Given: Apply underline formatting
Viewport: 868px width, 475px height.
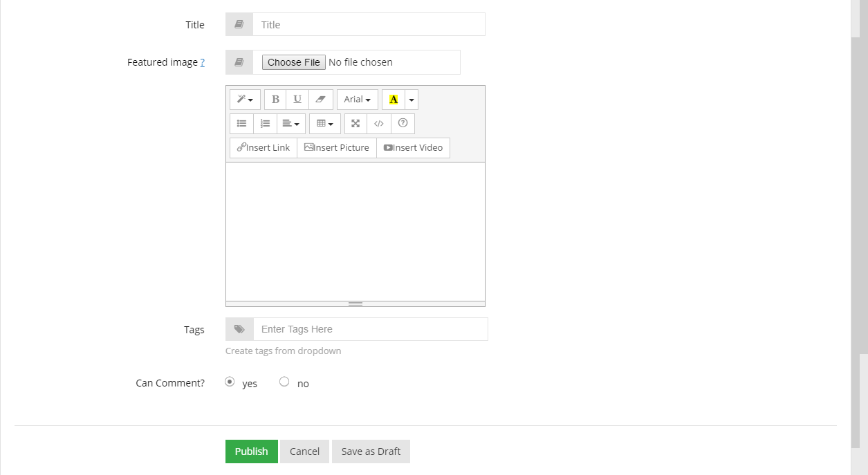Looking at the screenshot, I should coord(297,100).
